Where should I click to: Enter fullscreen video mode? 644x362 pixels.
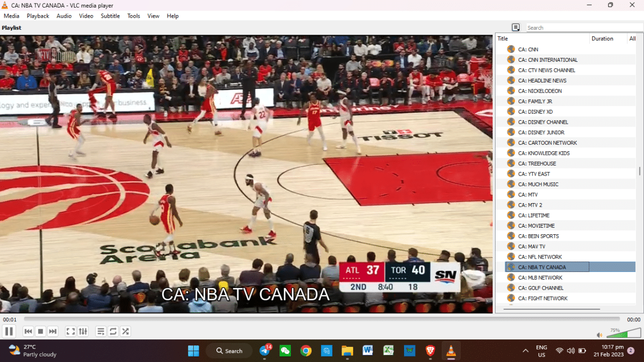point(71,331)
